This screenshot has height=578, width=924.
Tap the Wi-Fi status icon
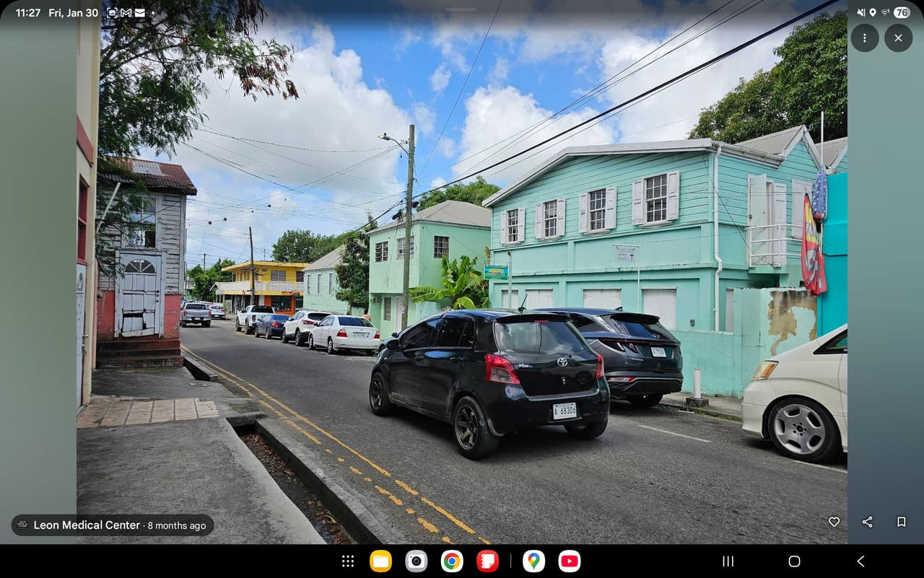(884, 12)
